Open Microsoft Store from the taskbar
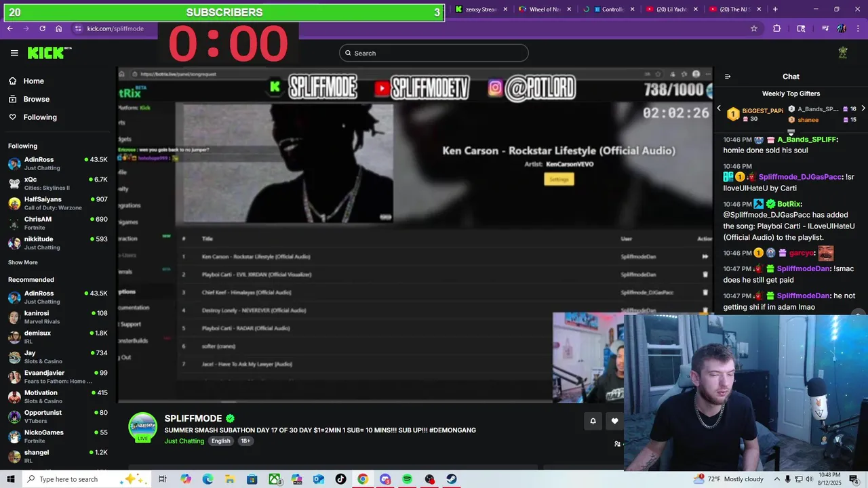Image resolution: width=868 pixels, height=488 pixels. click(252, 479)
